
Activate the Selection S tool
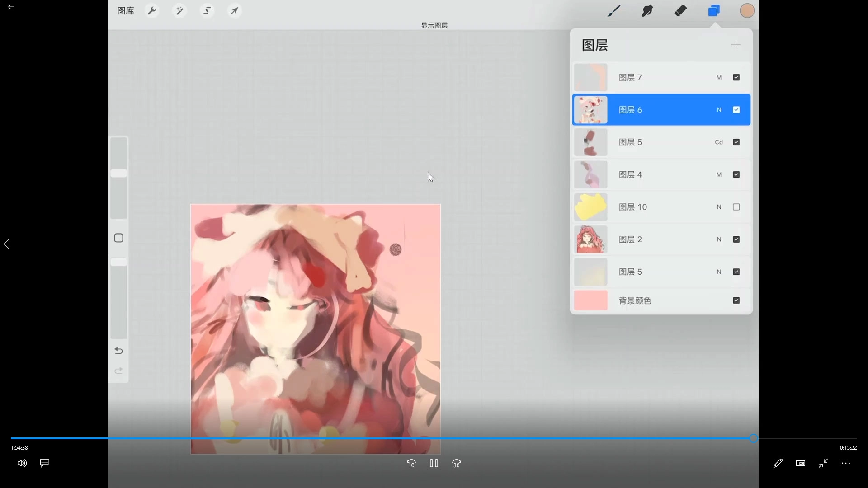(x=207, y=10)
